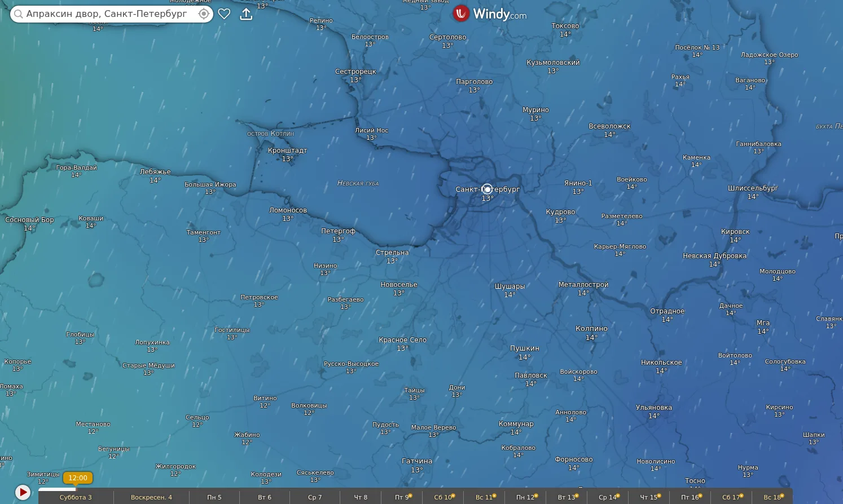This screenshot has width=843, height=504.
Task: Select Пн 12 in timeline
Action: [x=525, y=497]
